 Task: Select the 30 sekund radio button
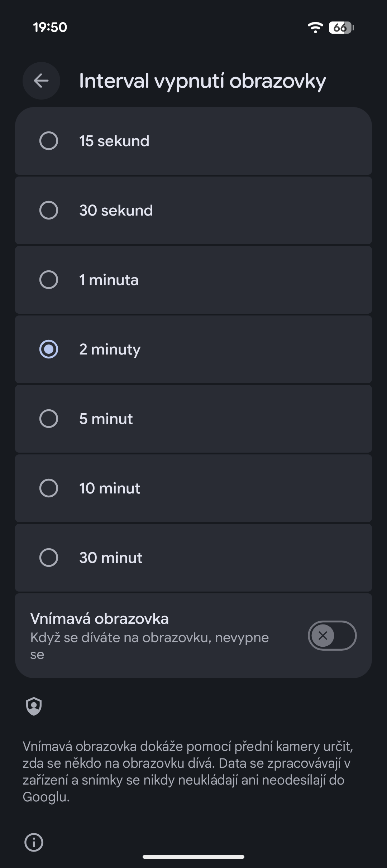pyautogui.click(x=49, y=210)
